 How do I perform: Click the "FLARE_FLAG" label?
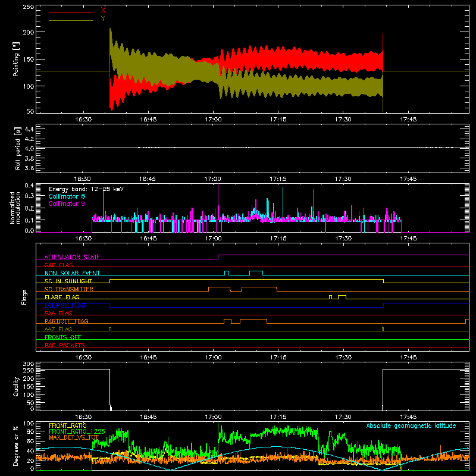point(62,297)
